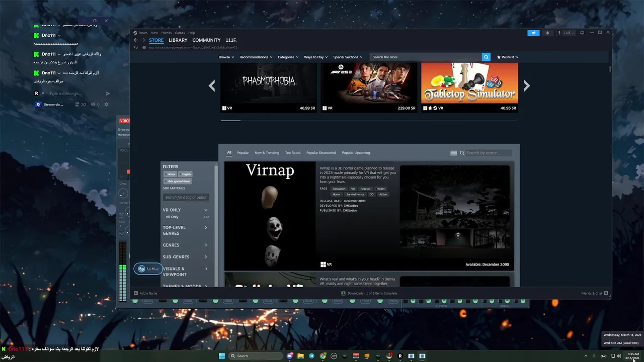Image resolution: width=644 pixels, height=362 pixels.
Task: Select the Popular Discounted tab
Action: [x=321, y=153]
